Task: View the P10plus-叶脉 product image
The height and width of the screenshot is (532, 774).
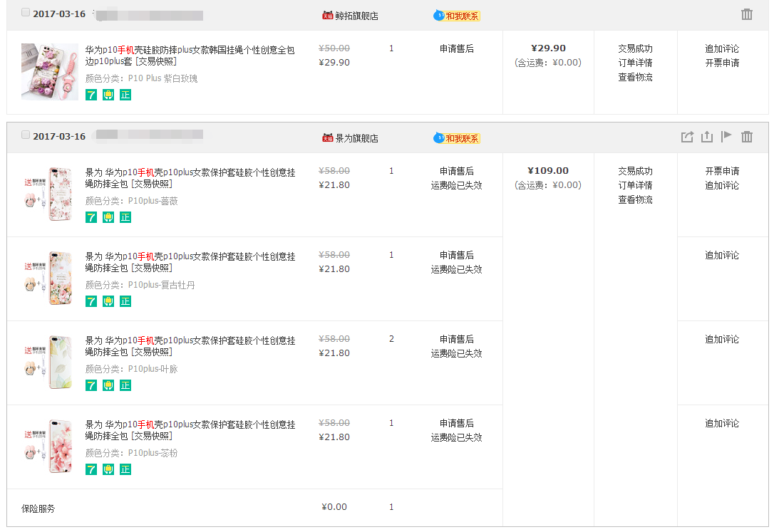Action: click(x=50, y=363)
